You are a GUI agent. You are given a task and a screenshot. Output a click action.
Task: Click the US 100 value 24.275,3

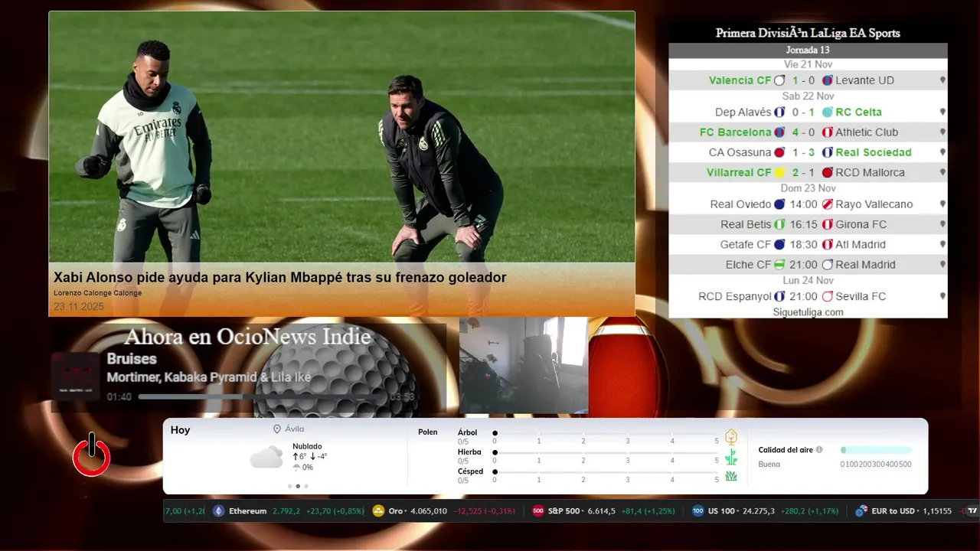[x=758, y=511]
